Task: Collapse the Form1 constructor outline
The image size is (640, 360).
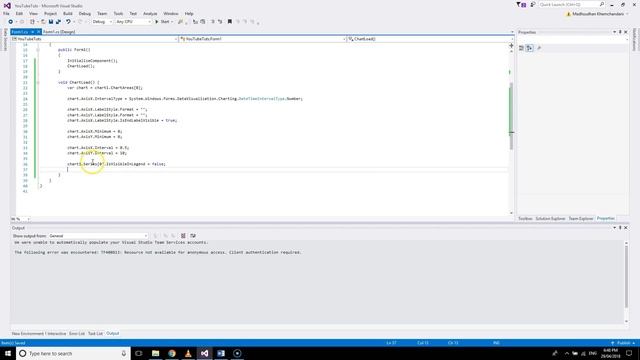Action: (x=38, y=50)
